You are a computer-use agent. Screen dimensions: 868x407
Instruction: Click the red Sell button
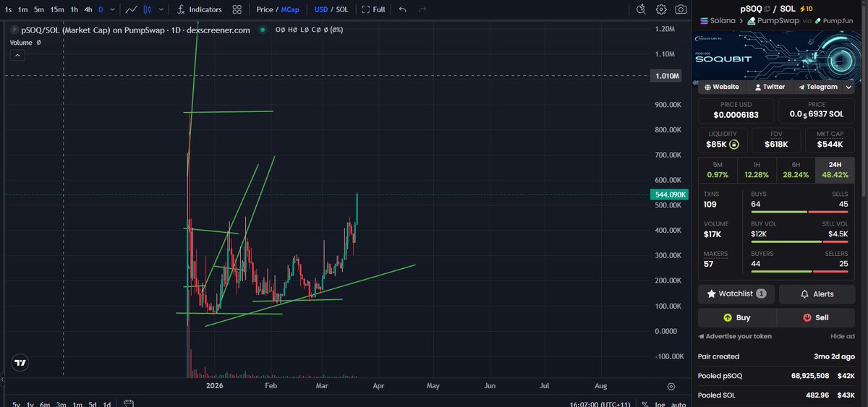click(x=816, y=317)
